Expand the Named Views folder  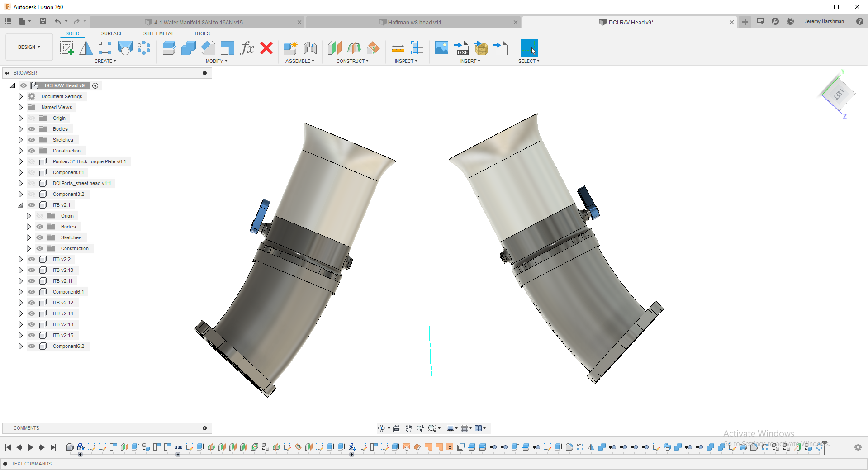(x=20, y=107)
